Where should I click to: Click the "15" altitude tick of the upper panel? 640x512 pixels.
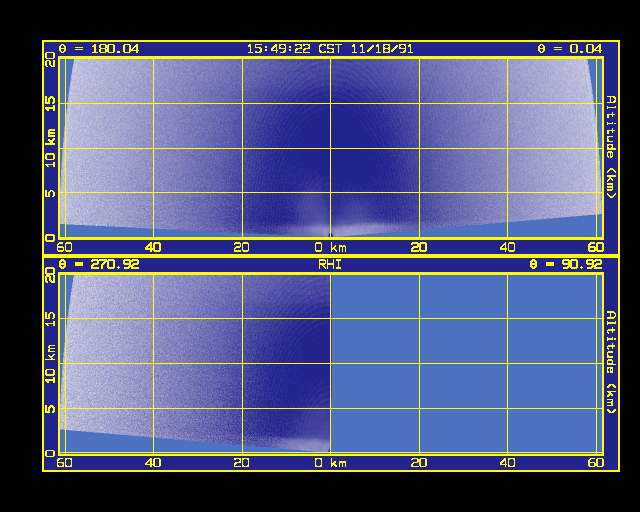[50, 104]
